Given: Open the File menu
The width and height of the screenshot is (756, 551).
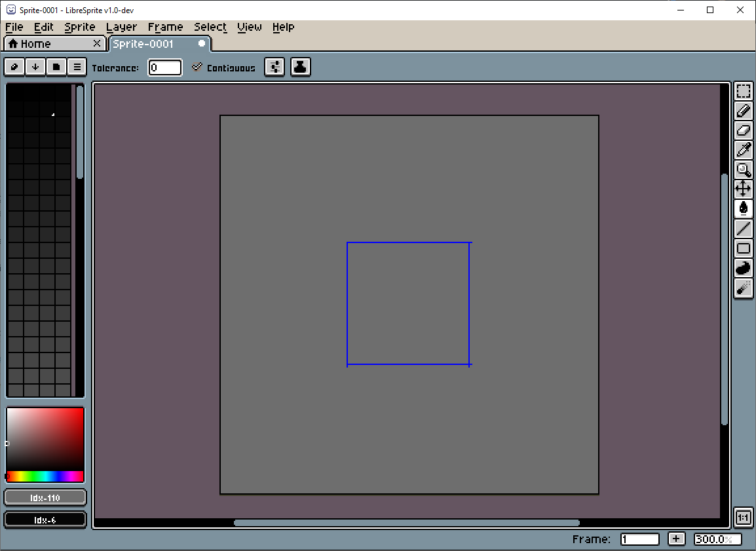Looking at the screenshot, I should point(14,27).
